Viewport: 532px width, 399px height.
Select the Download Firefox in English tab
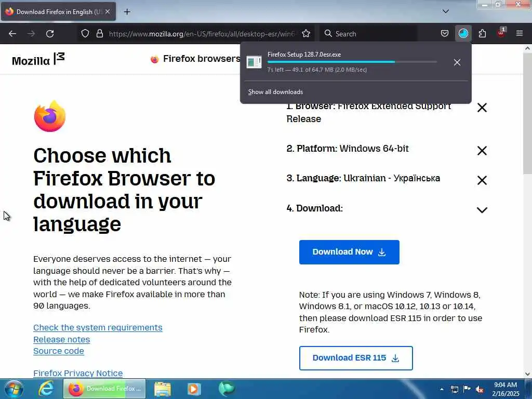tap(58, 12)
